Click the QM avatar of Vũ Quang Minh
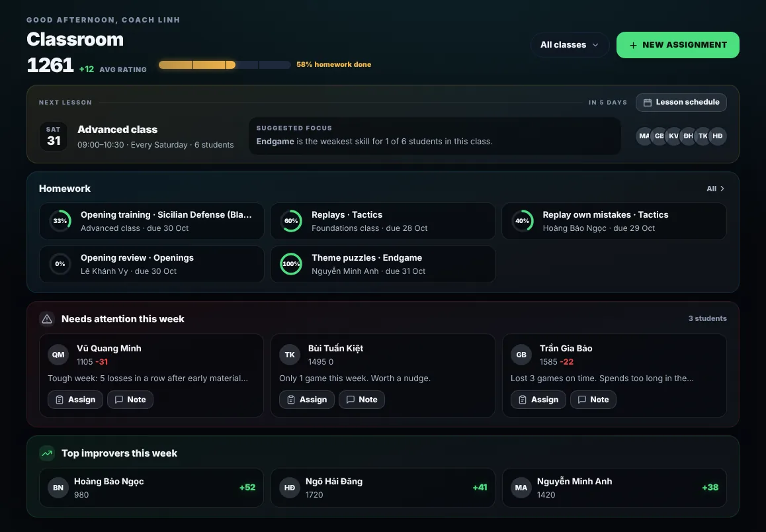This screenshot has height=532, width=766. click(x=58, y=355)
